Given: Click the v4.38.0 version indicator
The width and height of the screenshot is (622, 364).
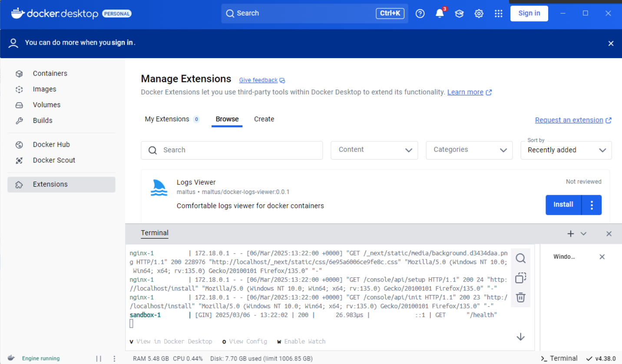Looking at the screenshot, I should [x=601, y=359].
